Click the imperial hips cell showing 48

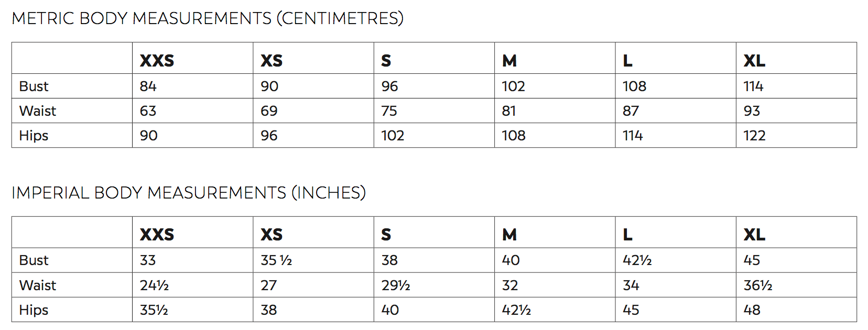[x=752, y=310]
